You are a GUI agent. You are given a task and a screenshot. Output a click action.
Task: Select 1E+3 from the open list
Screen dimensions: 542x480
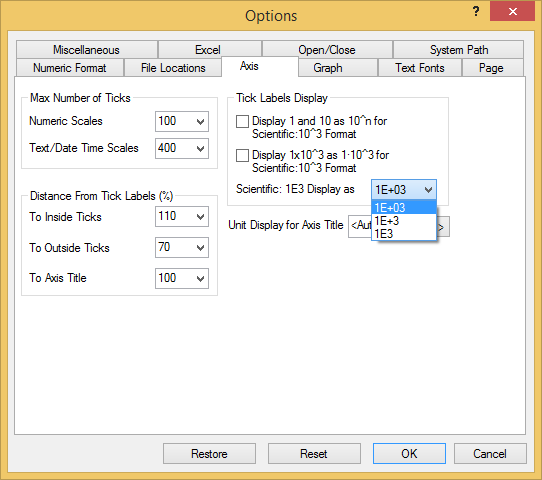tap(404, 221)
